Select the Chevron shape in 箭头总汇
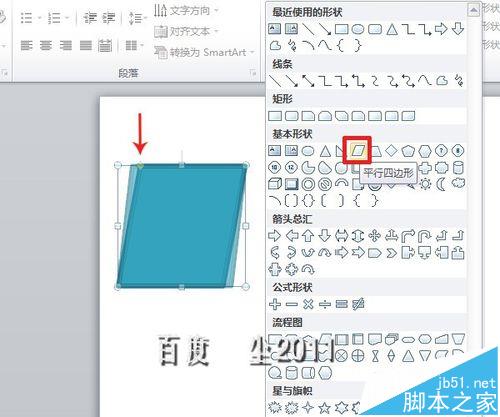 (391, 253)
